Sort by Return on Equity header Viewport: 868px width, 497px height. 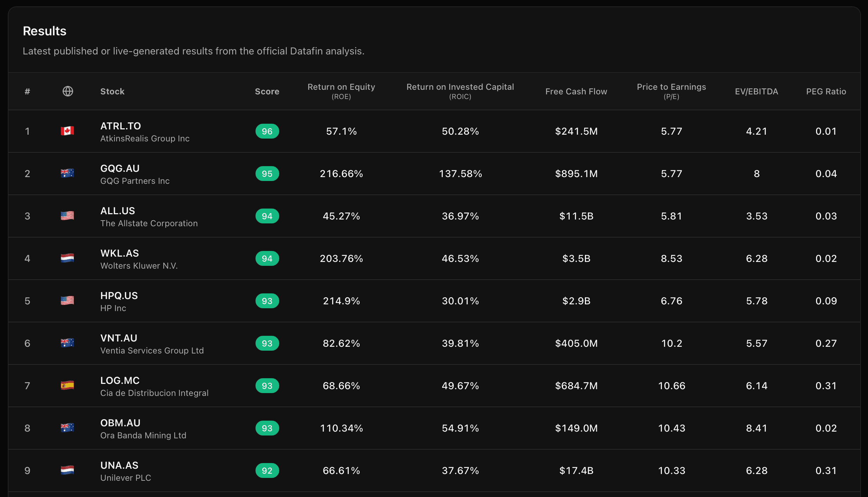coord(341,91)
